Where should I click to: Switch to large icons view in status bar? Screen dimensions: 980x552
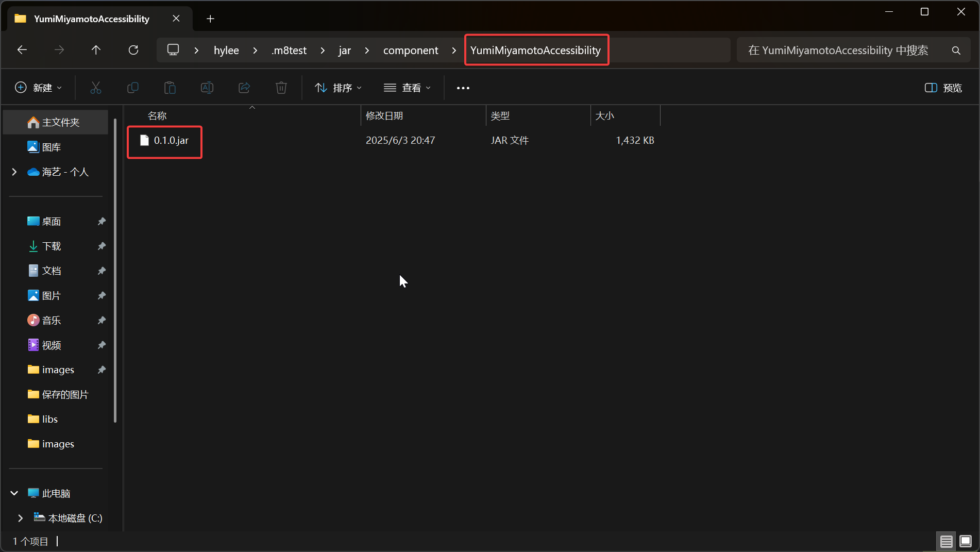[x=965, y=541]
